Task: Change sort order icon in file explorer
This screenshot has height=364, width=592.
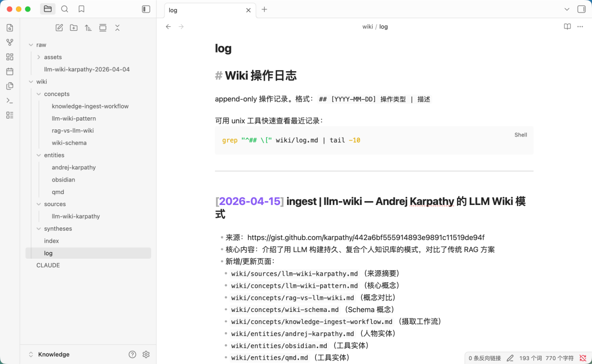Action: pyautogui.click(x=88, y=27)
